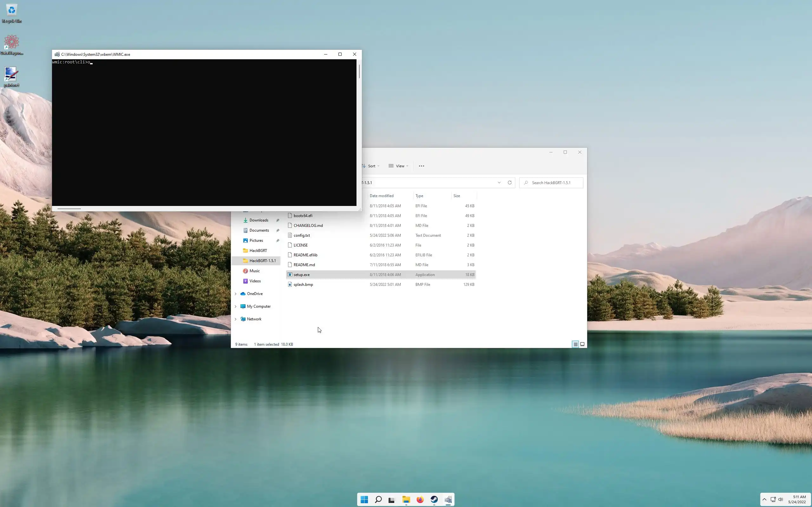Click the Steam icon in the taskbar

pyautogui.click(x=434, y=500)
